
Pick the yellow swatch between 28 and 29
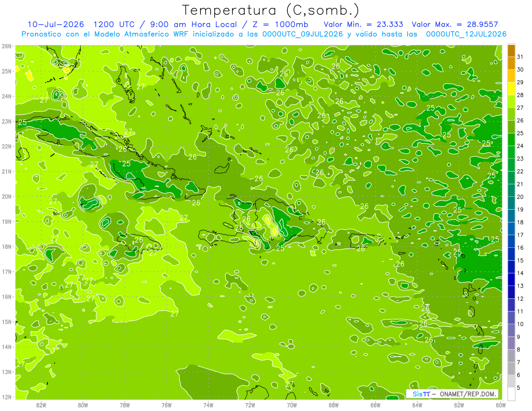[x=511, y=88]
